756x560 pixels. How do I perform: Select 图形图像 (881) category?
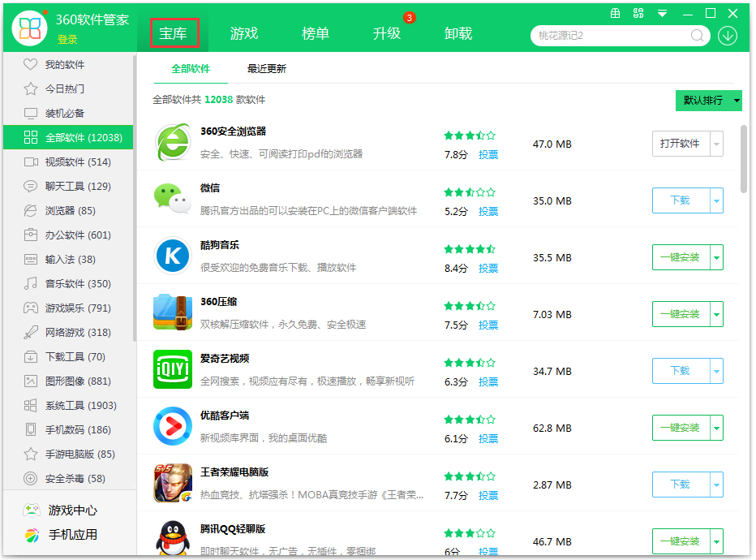click(68, 381)
